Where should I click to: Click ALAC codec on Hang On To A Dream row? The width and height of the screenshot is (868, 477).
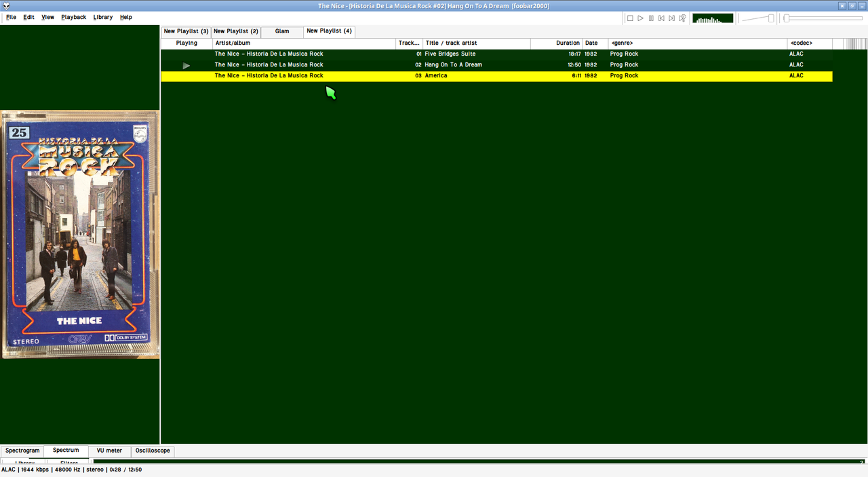(796, 65)
